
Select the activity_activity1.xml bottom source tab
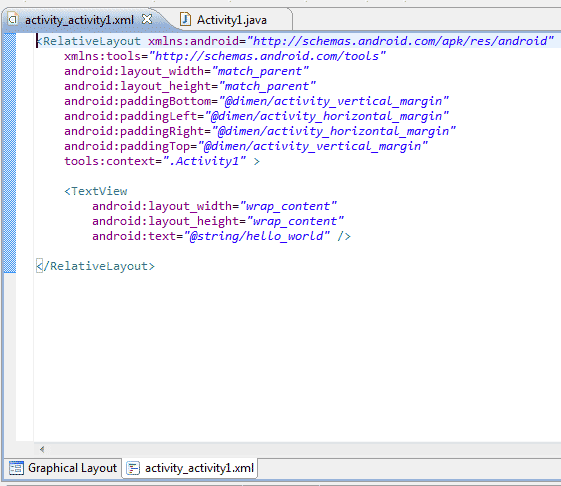190,468
